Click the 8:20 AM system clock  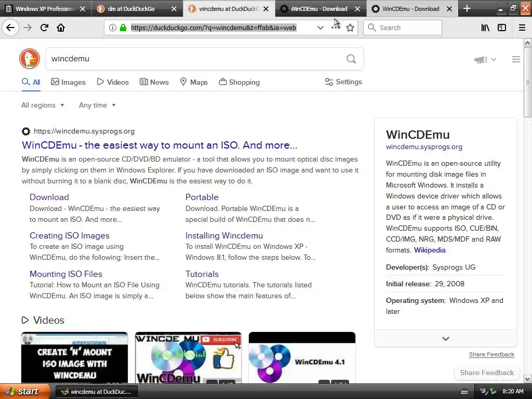[513, 392]
